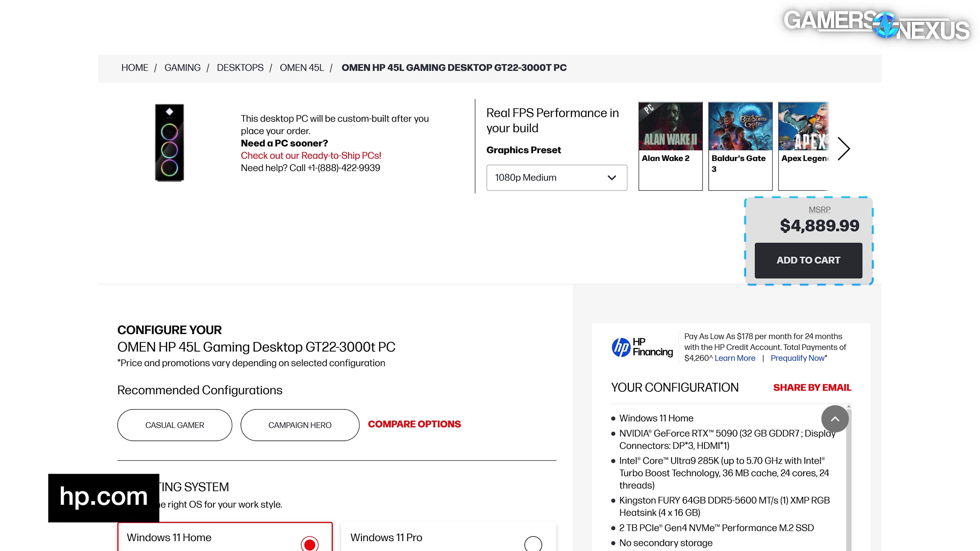Viewport: 980px width, 551px height.
Task: Select the Windows 11 Pro radio button
Action: (533, 545)
